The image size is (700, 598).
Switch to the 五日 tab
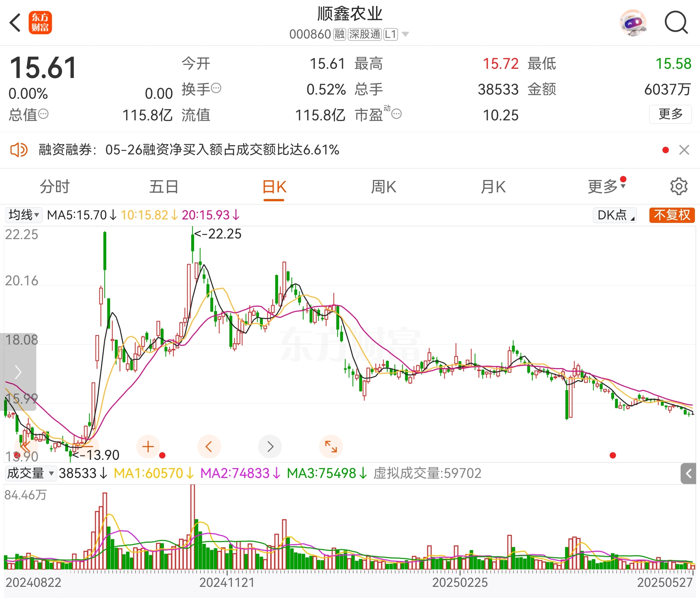click(164, 187)
